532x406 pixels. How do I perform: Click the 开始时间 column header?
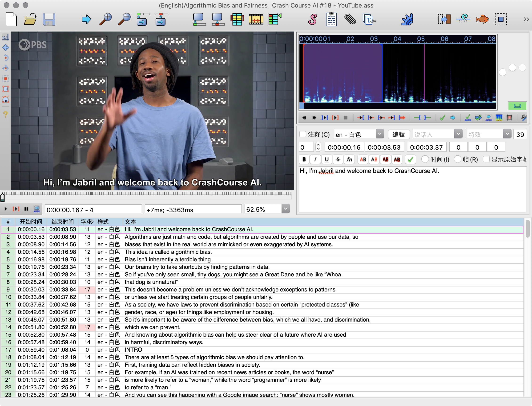pyautogui.click(x=31, y=222)
